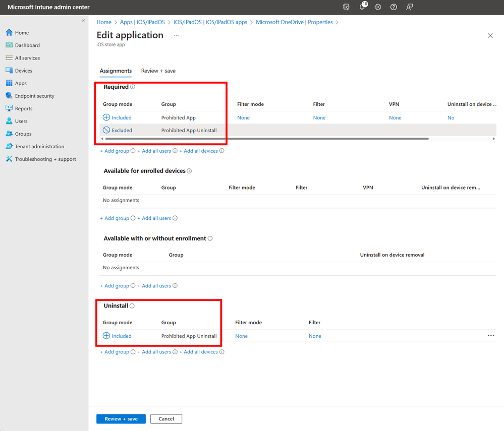
Task: Click Add all users under Uninstall
Action: [x=154, y=352]
